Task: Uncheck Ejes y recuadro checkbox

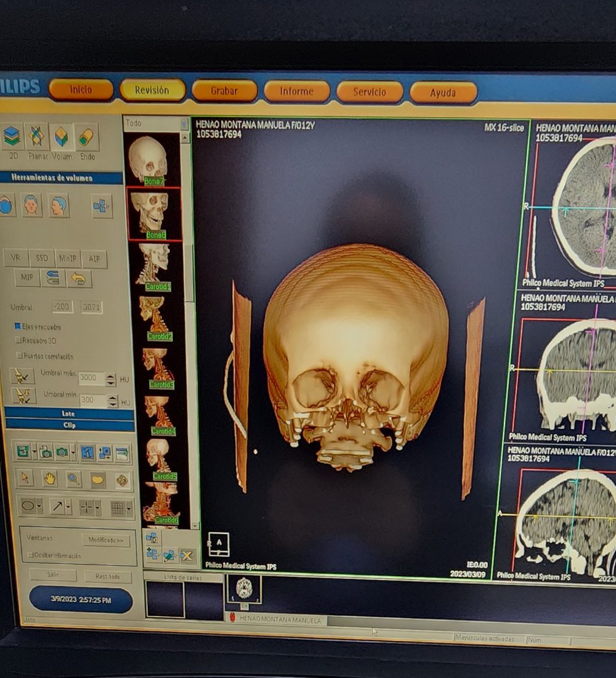Action: pyautogui.click(x=18, y=326)
